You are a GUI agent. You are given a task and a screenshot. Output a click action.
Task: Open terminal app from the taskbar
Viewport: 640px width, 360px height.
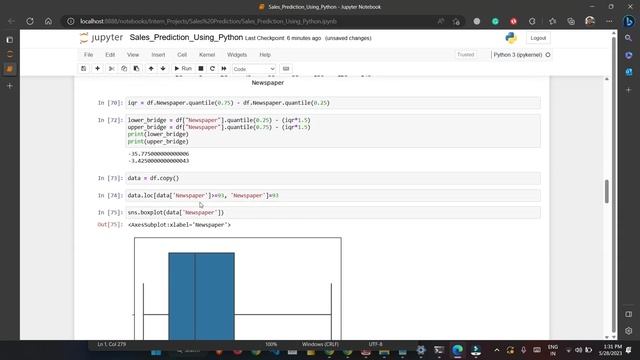[x=439, y=350]
